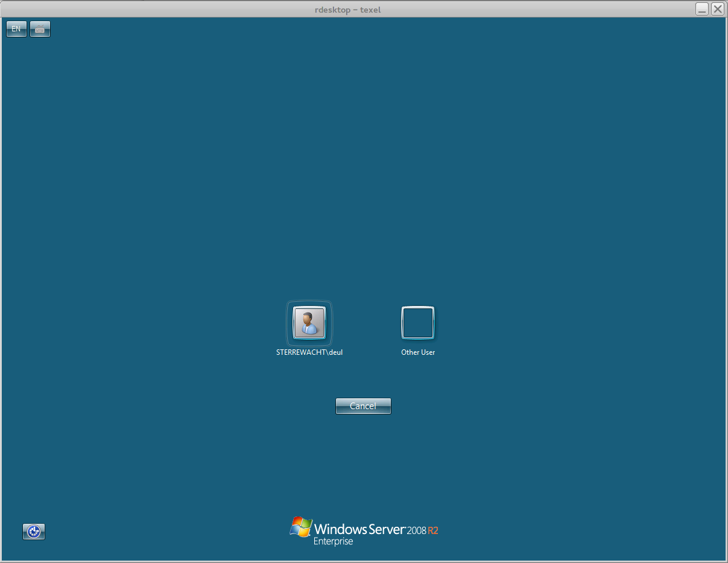The image size is (728, 563).
Task: Click the word rdesktop in the title
Action: (x=332, y=10)
